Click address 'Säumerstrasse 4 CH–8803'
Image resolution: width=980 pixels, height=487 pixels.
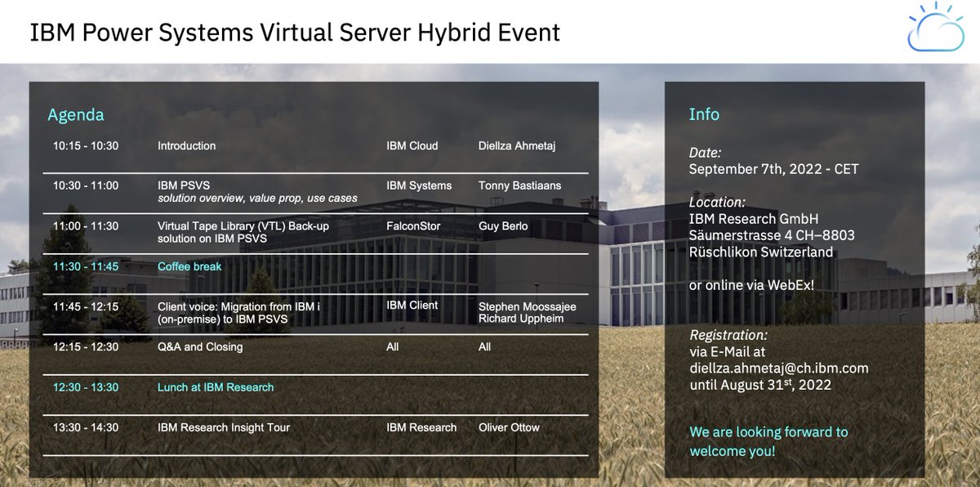[x=772, y=235]
